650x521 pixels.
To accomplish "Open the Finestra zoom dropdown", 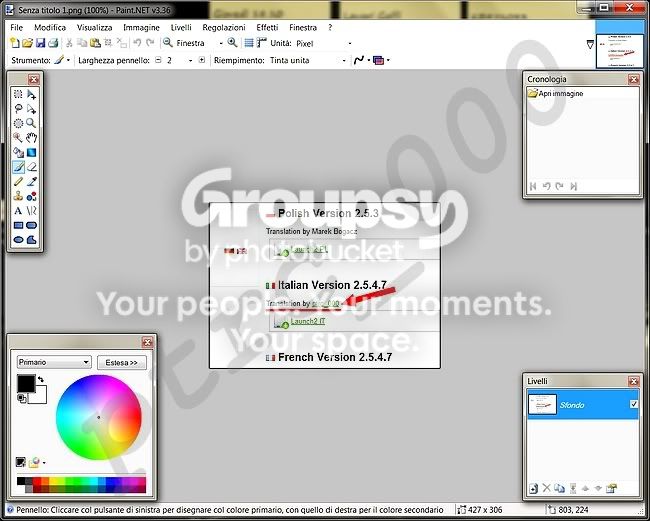I will (x=221, y=43).
